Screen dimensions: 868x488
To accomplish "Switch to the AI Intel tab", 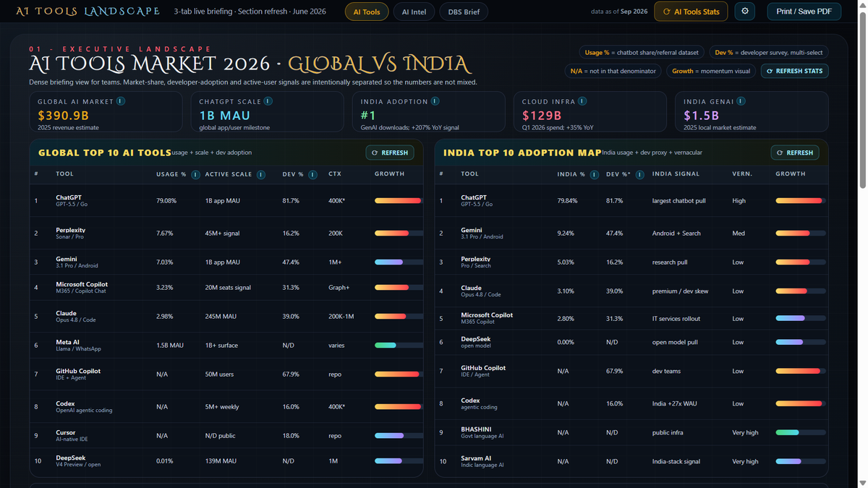I will pos(414,12).
